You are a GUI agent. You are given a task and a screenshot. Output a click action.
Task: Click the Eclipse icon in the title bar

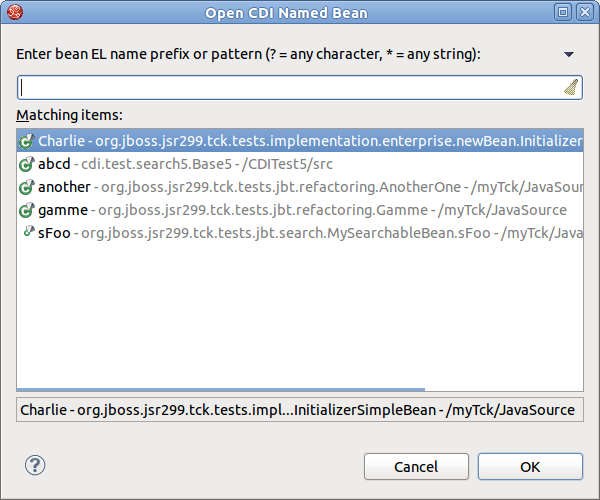point(13,12)
